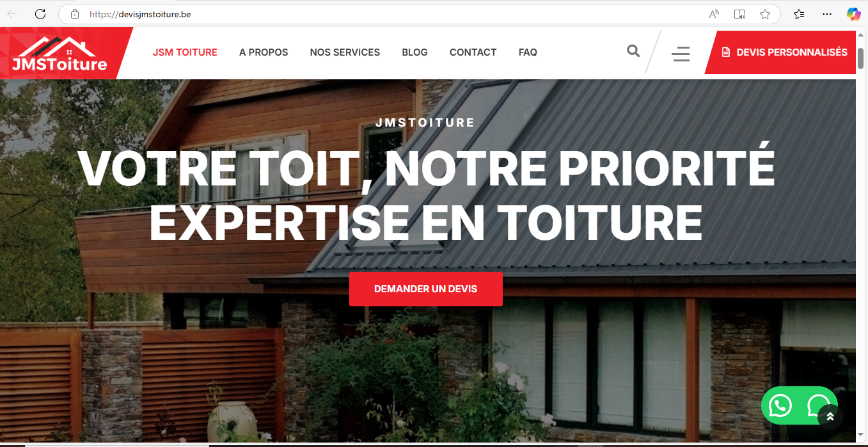
Task: Open the NOS SERVICES menu item
Action: point(345,52)
